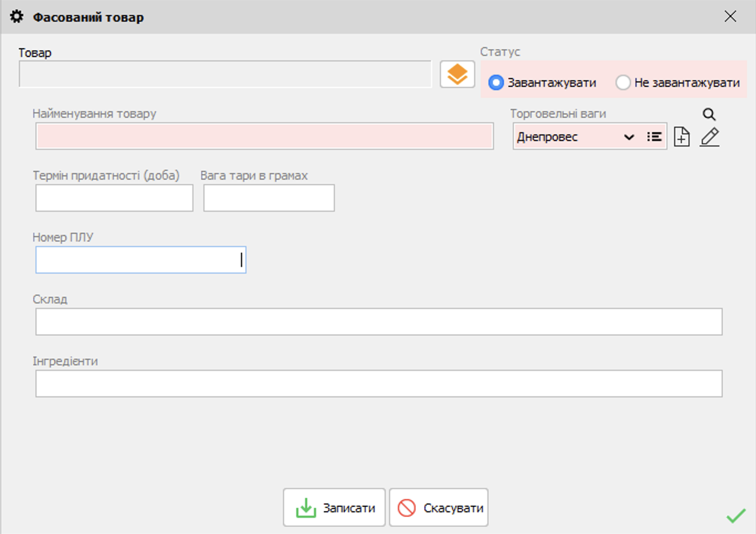756x534 pixels.
Task: Click the Товар input field
Action: pyautogui.click(x=225, y=74)
